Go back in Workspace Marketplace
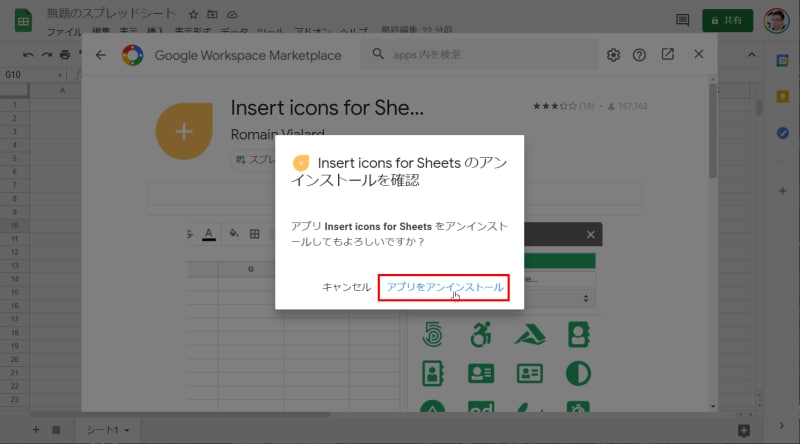 tap(101, 55)
